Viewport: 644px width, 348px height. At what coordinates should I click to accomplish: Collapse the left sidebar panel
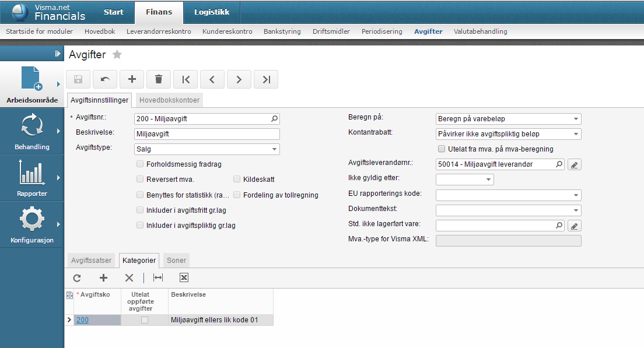pyautogui.click(x=57, y=54)
